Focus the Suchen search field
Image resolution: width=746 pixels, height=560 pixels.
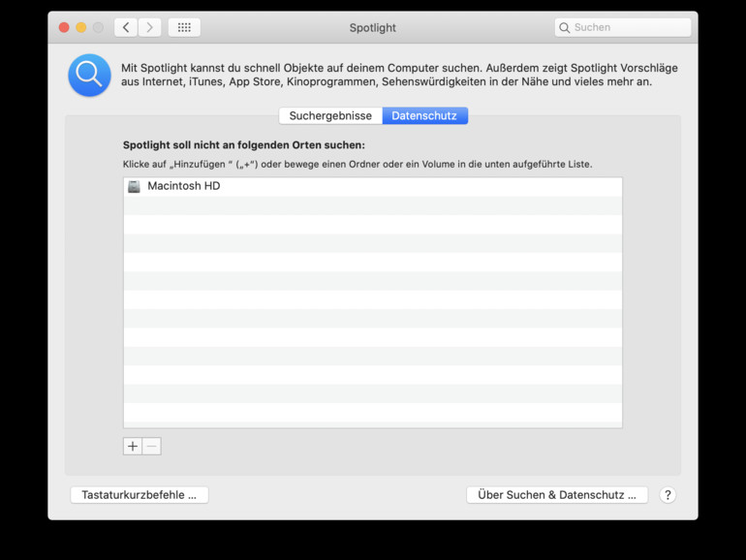(623, 27)
